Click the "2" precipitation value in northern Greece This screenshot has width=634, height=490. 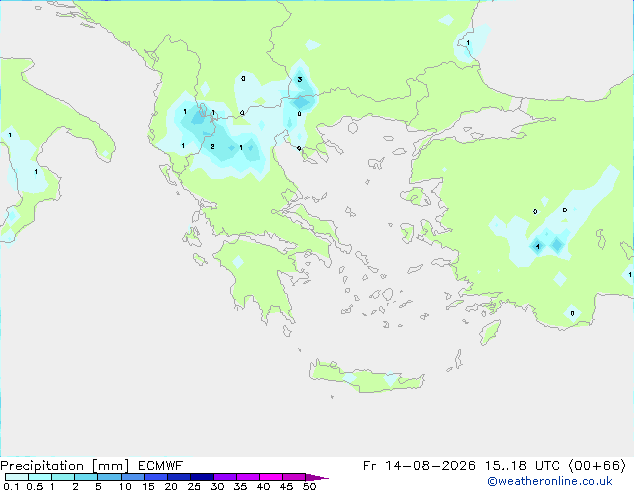coord(212,146)
